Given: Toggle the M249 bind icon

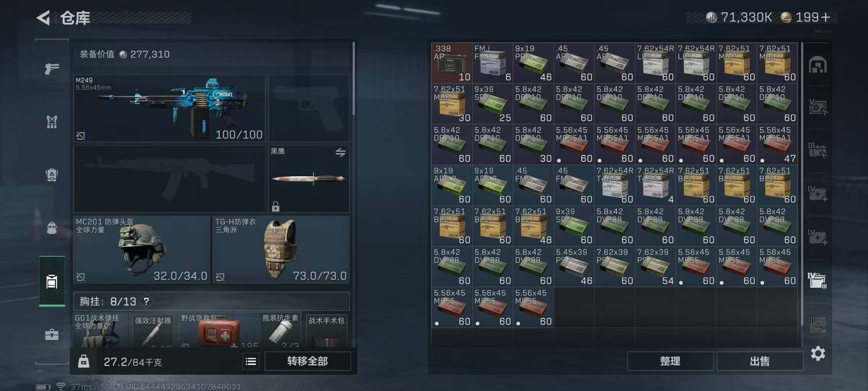Looking at the screenshot, I should click(x=81, y=136).
